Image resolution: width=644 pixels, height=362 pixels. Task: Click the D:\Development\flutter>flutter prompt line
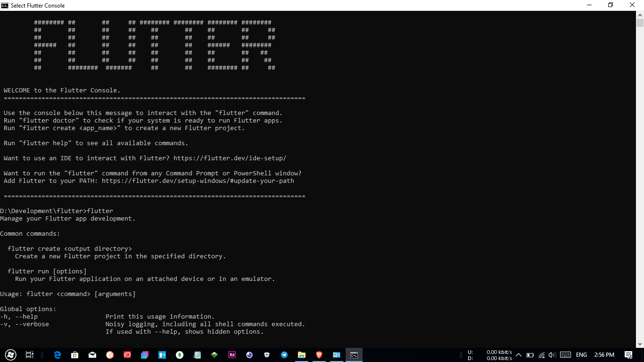tap(57, 211)
